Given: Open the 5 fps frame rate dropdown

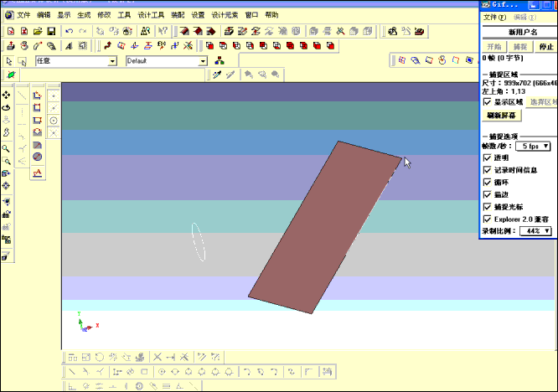Looking at the screenshot, I should [x=533, y=147].
